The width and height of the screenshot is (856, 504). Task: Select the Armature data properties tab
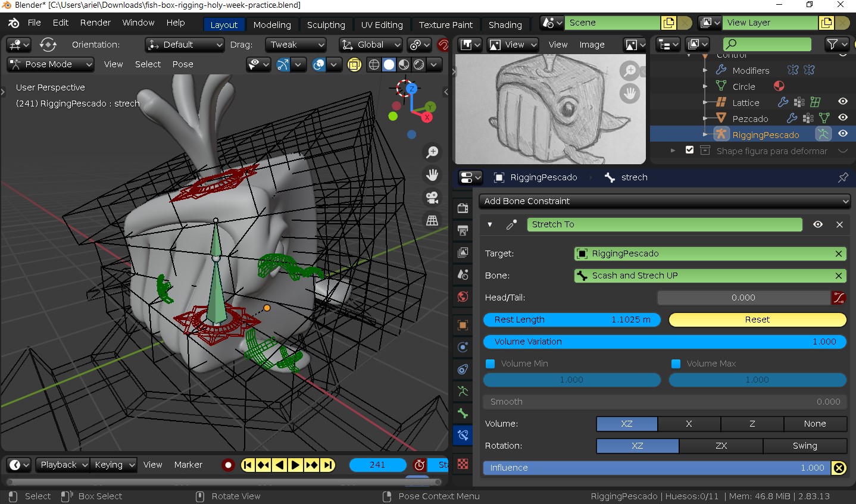(x=463, y=391)
